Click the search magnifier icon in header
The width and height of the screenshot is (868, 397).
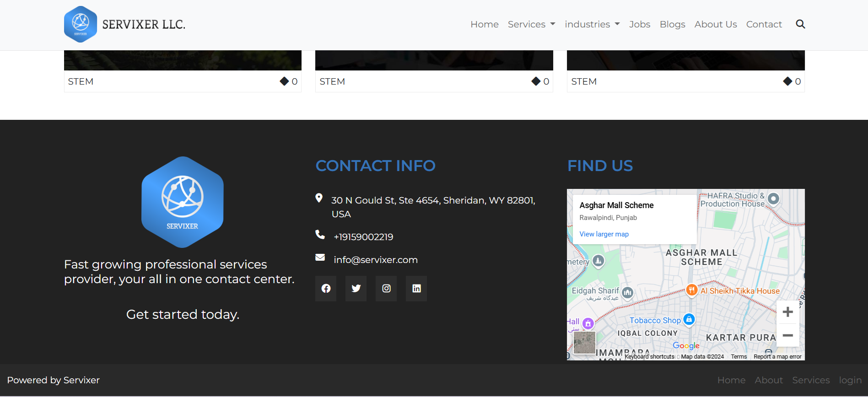coord(800,24)
